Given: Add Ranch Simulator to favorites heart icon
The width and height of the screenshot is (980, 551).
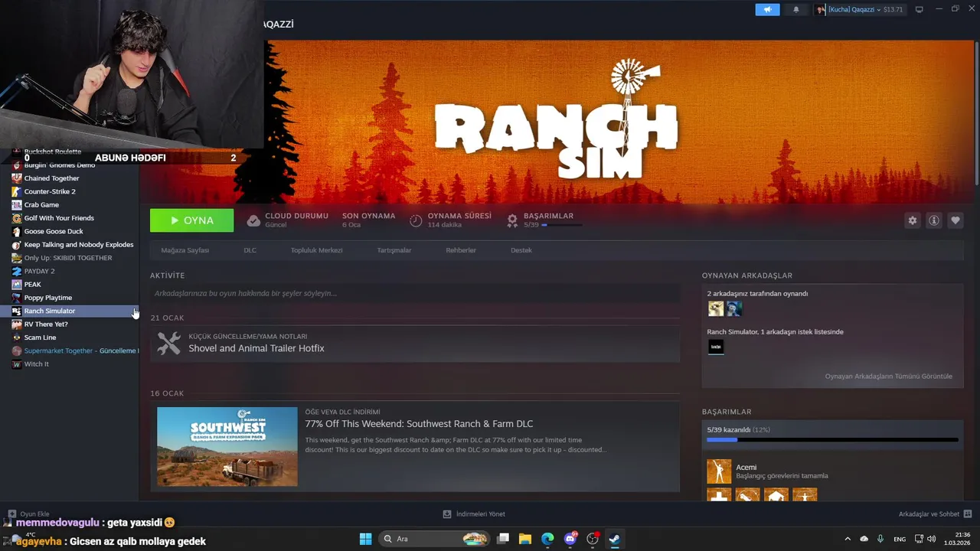Looking at the screenshot, I should (955, 220).
